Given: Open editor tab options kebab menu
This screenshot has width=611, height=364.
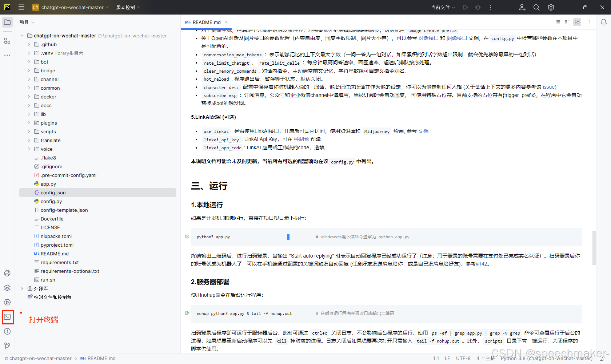Looking at the screenshot, I should pos(589,22).
